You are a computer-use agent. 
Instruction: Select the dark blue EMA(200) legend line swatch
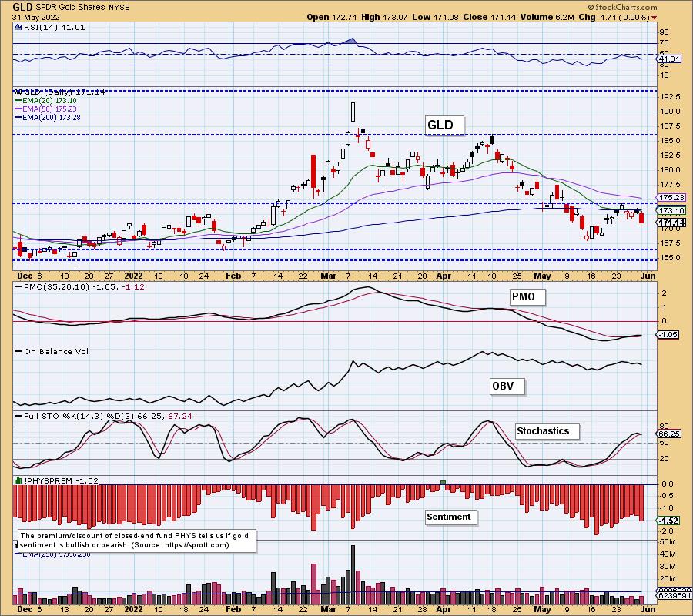click(18, 118)
